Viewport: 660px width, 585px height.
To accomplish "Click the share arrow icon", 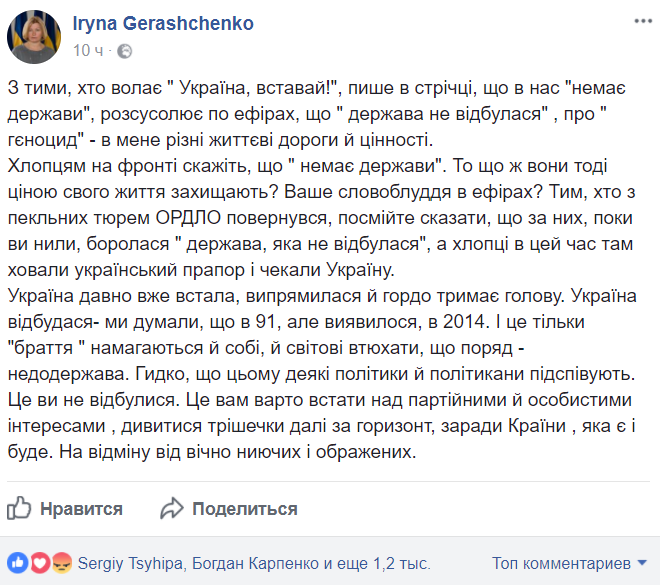I will pyautogui.click(x=172, y=507).
